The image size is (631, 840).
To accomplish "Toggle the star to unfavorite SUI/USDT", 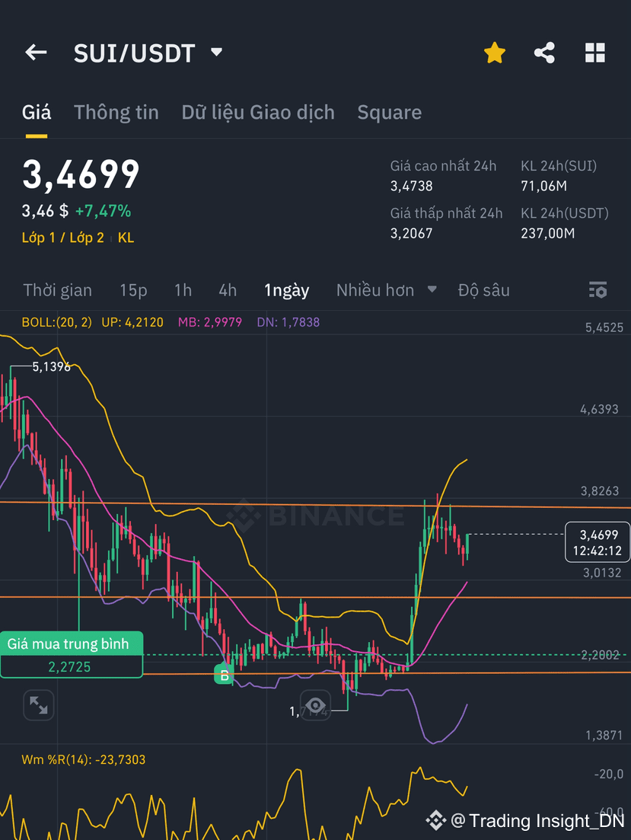I will [x=495, y=53].
